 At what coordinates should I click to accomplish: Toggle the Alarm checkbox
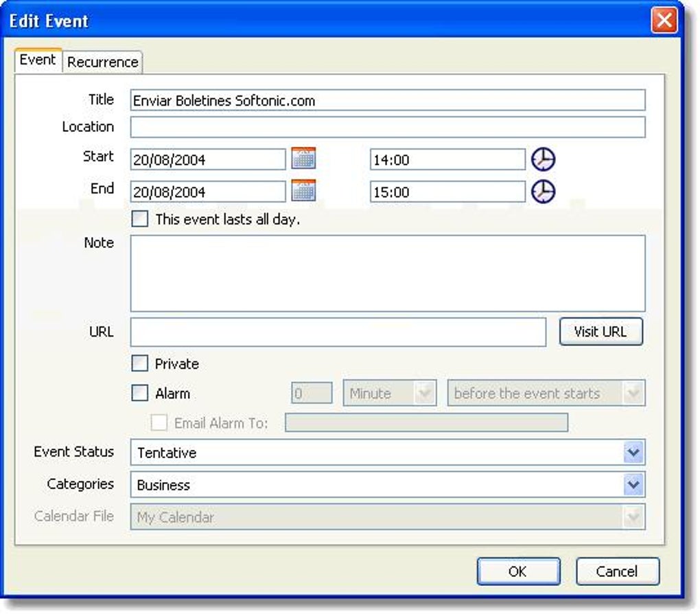140,394
